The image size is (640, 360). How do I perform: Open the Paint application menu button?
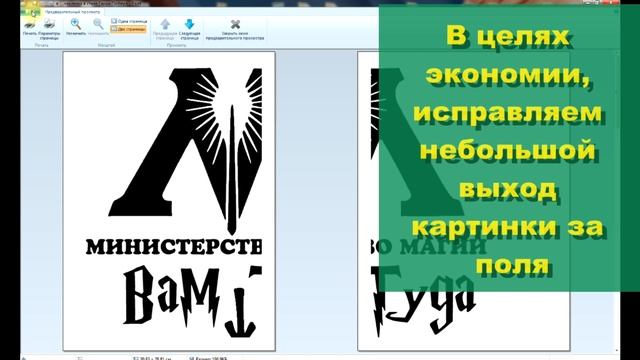pos(30,12)
